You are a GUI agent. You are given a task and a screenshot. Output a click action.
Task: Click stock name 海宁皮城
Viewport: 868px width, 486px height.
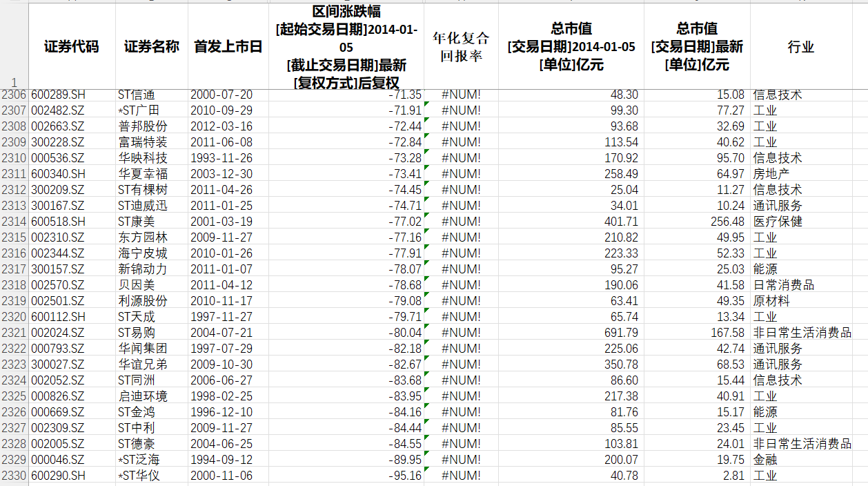pos(143,253)
